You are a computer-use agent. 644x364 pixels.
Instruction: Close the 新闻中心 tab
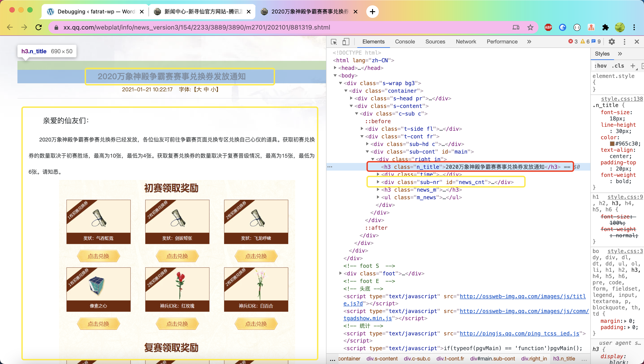248,11
